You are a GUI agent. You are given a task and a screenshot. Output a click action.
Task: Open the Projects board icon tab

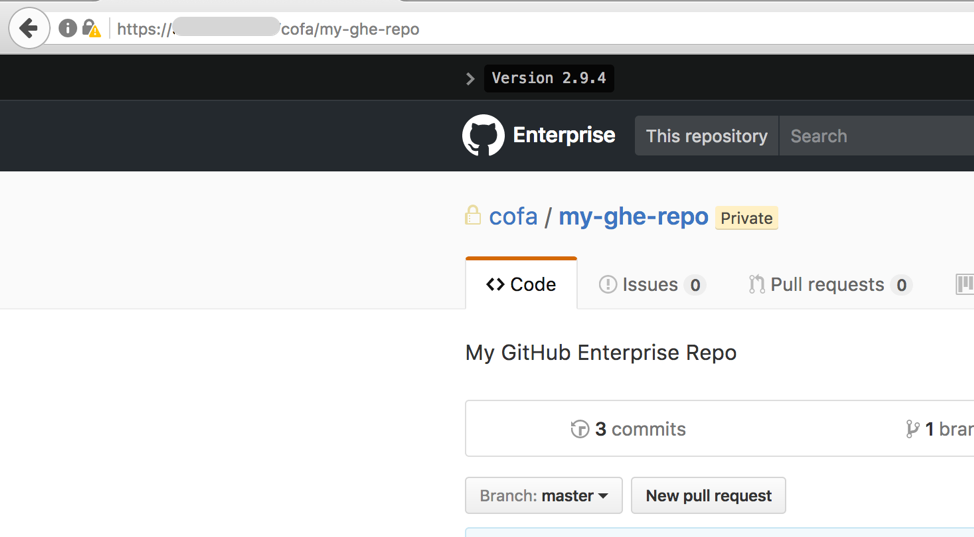point(964,284)
